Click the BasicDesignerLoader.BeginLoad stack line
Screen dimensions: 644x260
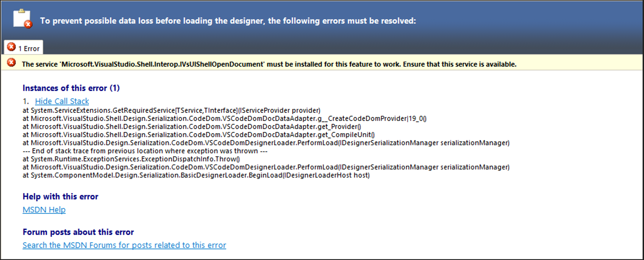(196, 175)
